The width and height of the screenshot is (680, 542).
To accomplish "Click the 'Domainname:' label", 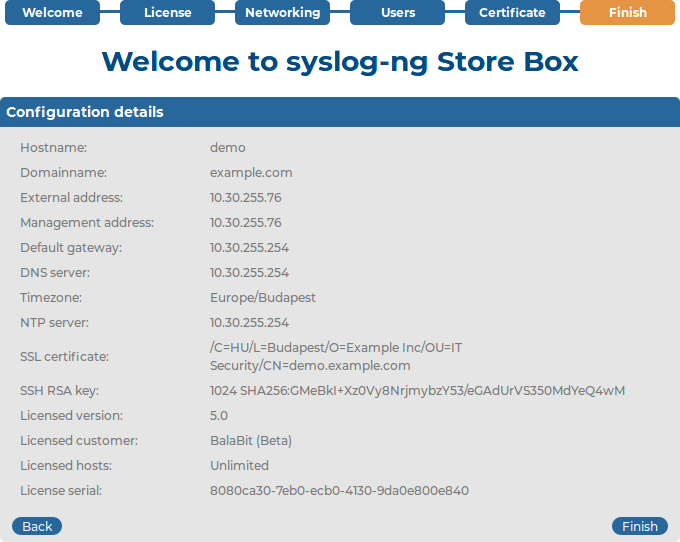I will click(63, 173).
